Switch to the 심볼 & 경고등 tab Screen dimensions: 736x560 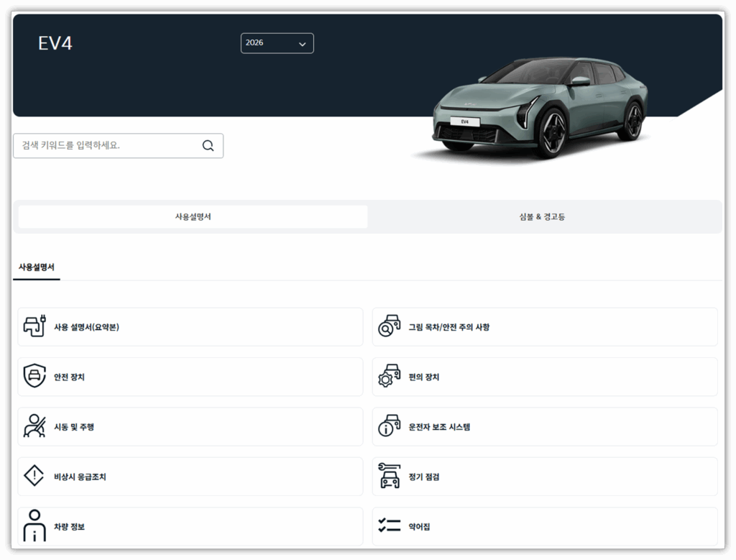[x=542, y=217]
